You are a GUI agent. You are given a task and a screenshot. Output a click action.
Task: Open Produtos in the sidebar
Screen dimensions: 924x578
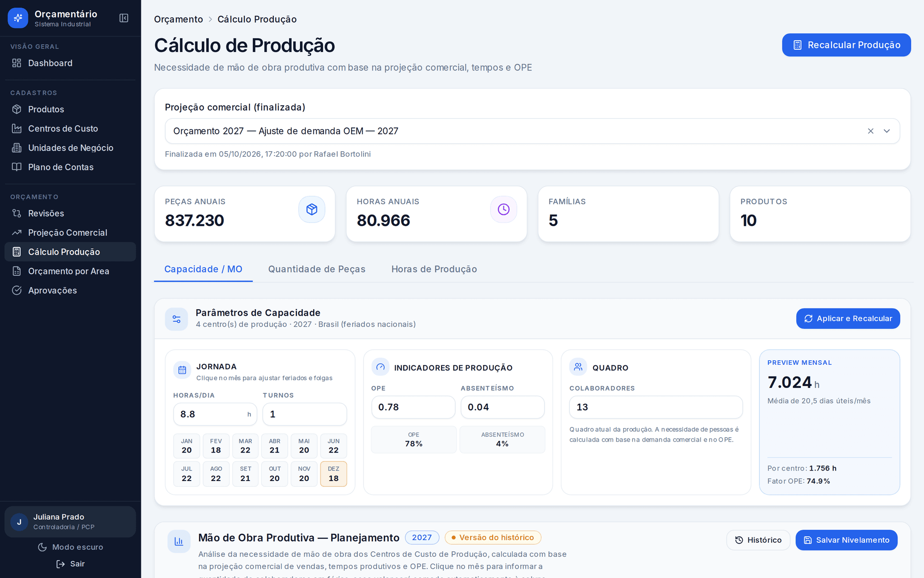pyautogui.click(x=70, y=109)
